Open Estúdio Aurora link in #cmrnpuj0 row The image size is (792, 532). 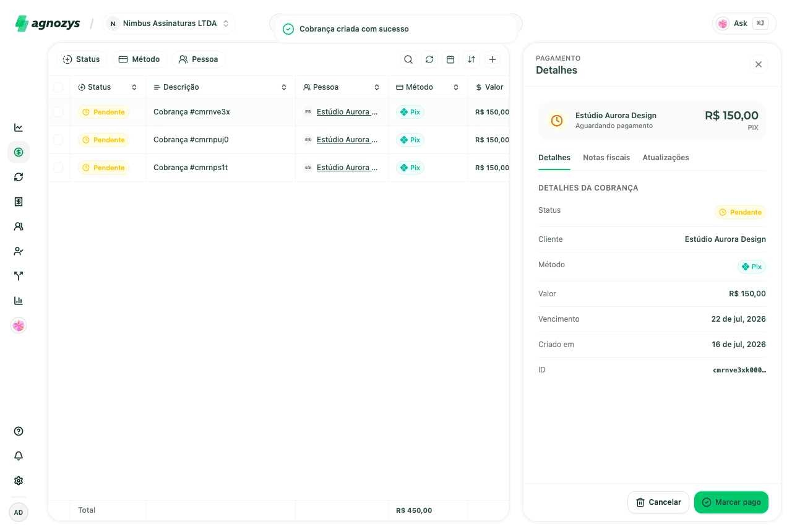point(347,140)
